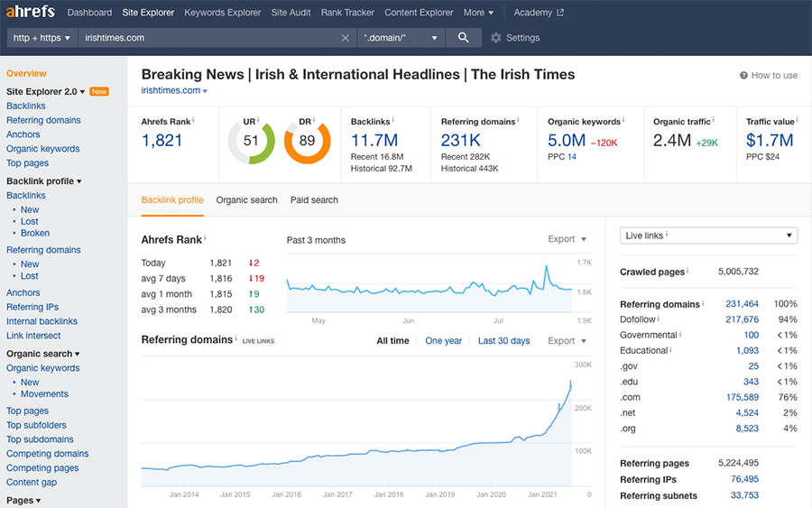812x508 pixels.
Task: Select the Backlink profile tab
Action: coord(172,200)
